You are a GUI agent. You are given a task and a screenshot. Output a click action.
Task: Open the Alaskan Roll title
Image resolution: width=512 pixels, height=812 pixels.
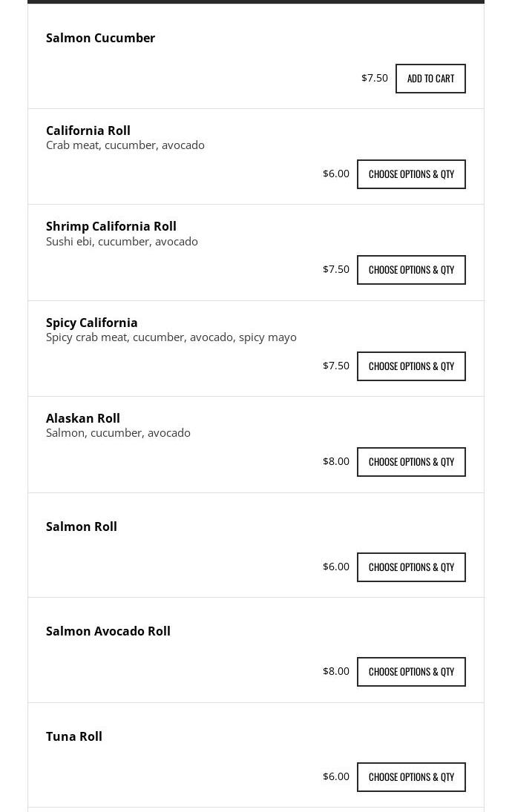click(83, 418)
